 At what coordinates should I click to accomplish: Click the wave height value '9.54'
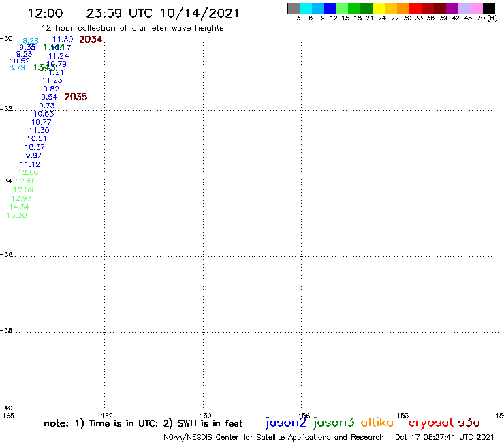(x=49, y=97)
